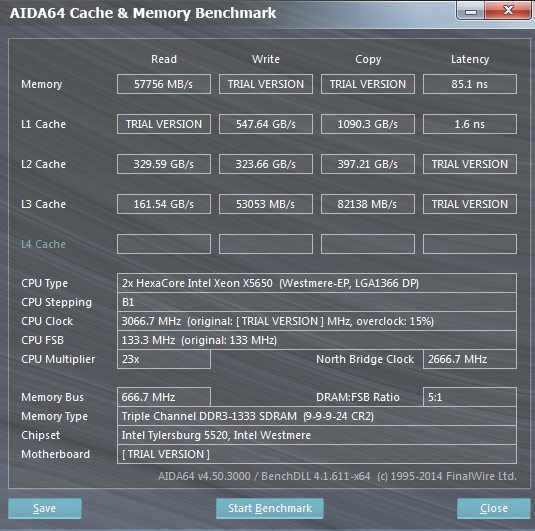Click the AIDA64 Cache & Memory Benchmark title
Viewport: 535px width, 531px height.
(x=143, y=13)
